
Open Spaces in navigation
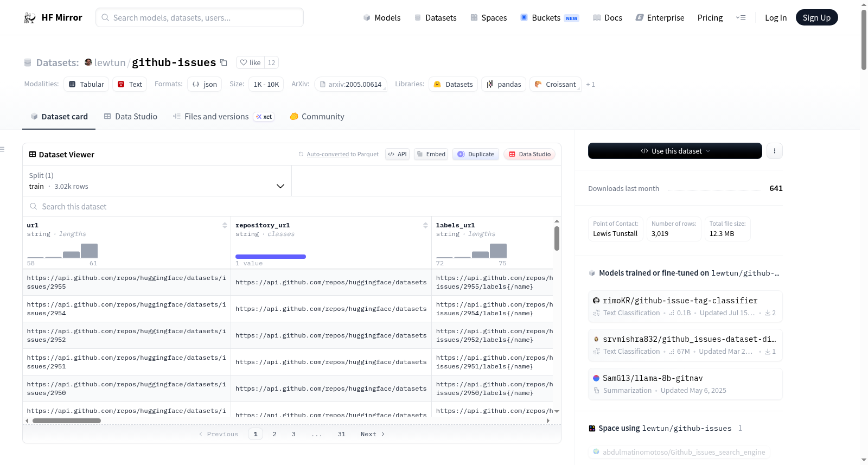click(488, 18)
